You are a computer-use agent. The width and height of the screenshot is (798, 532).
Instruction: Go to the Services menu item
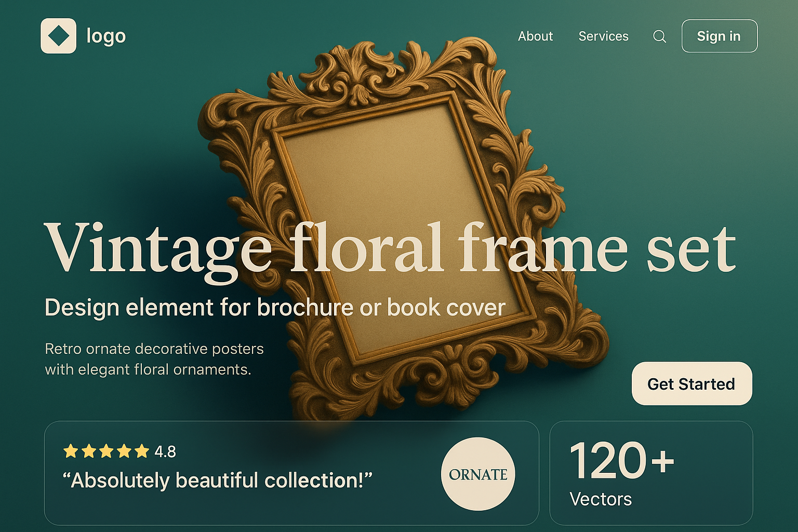pos(603,36)
